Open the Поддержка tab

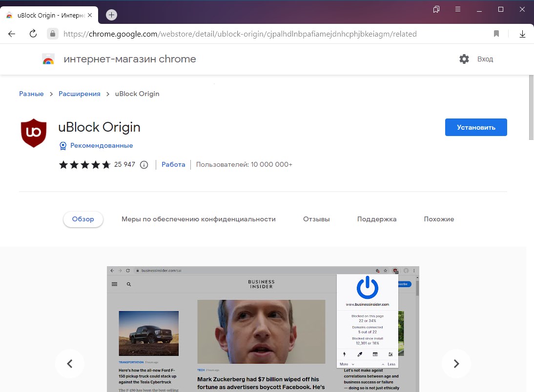point(376,219)
